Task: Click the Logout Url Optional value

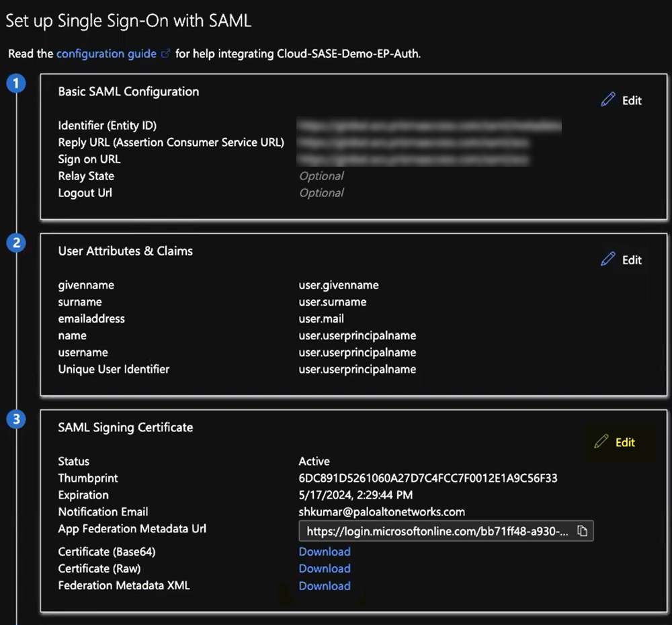Action: point(321,193)
